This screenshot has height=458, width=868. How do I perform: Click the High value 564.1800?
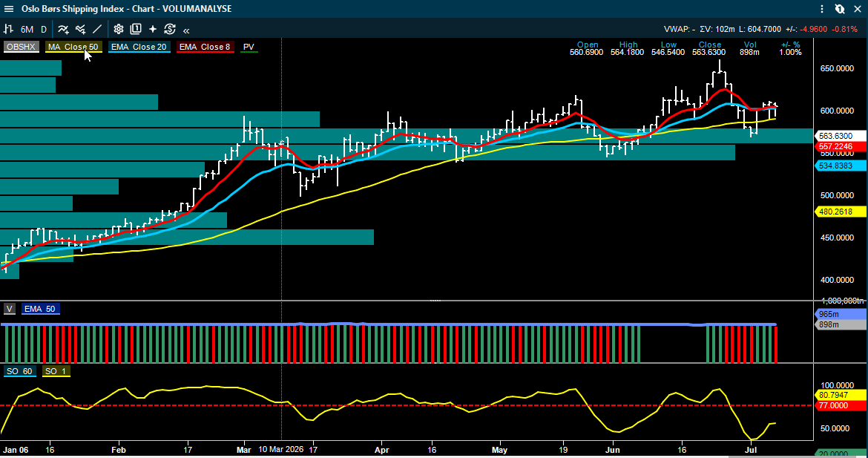click(628, 52)
